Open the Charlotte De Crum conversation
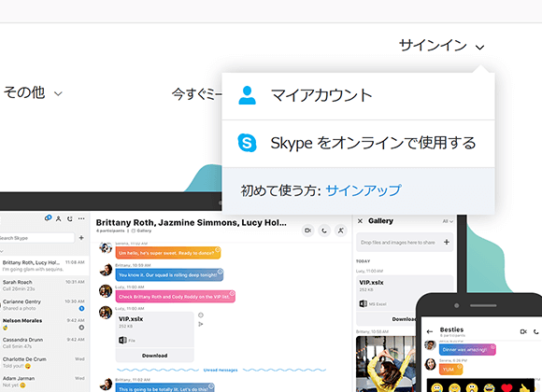The image size is (542, 392). coord(44,362)
